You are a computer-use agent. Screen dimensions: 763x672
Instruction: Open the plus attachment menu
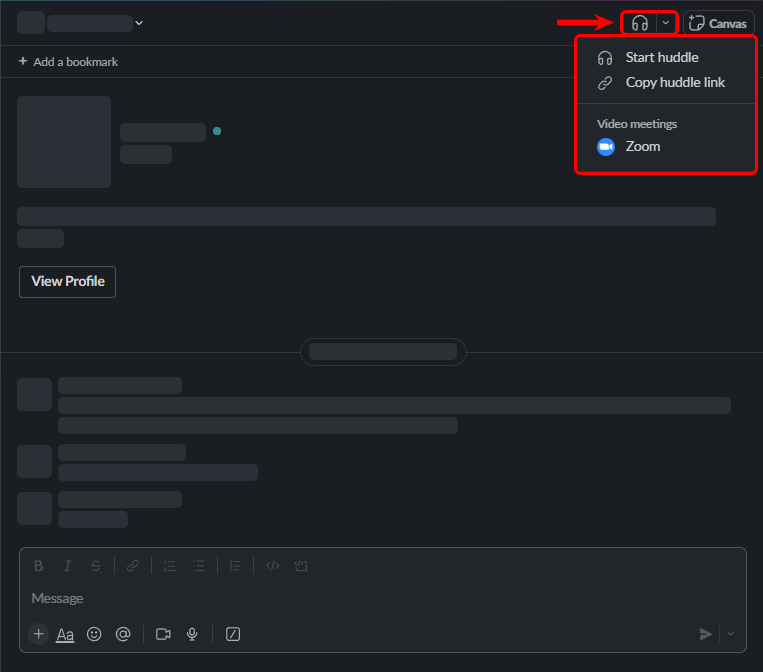tap(38, 634)
